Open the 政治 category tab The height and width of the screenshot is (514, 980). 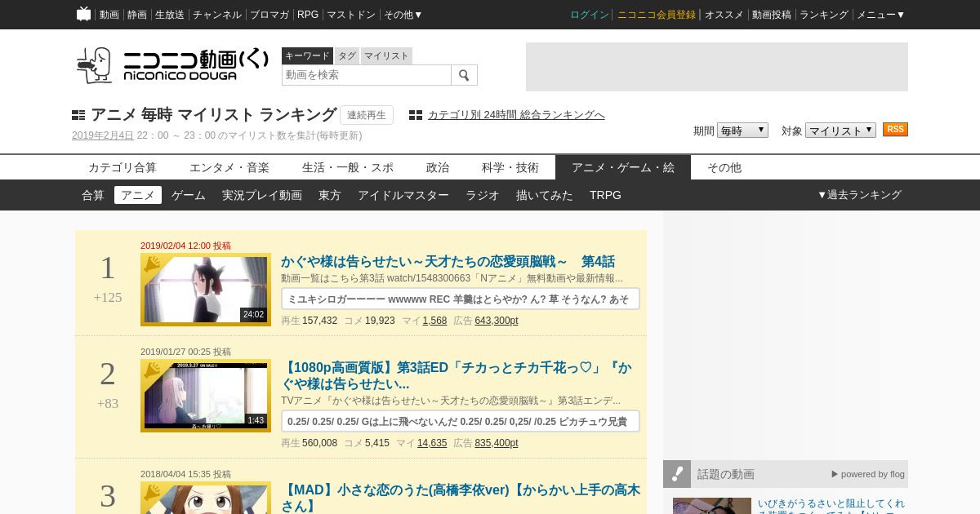[x=438, y=167]
